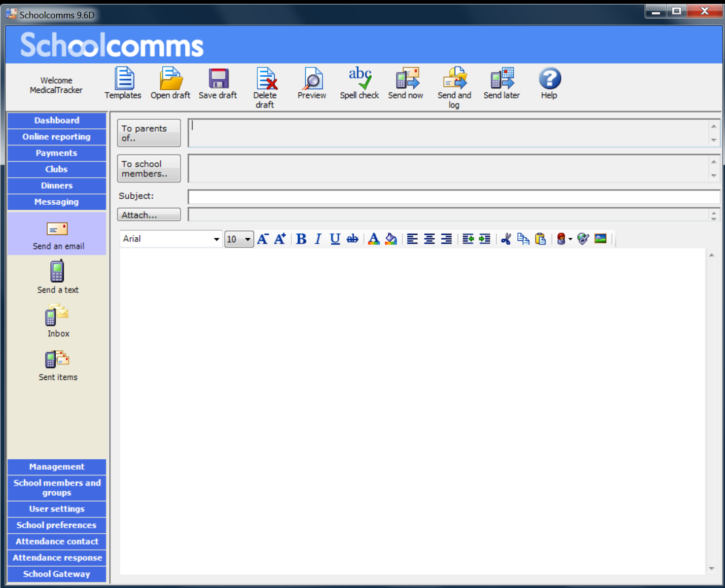Toggle italic formatting
Image resolution: width=725 pixels, height=588 pixels.
[x=318, y=239]
